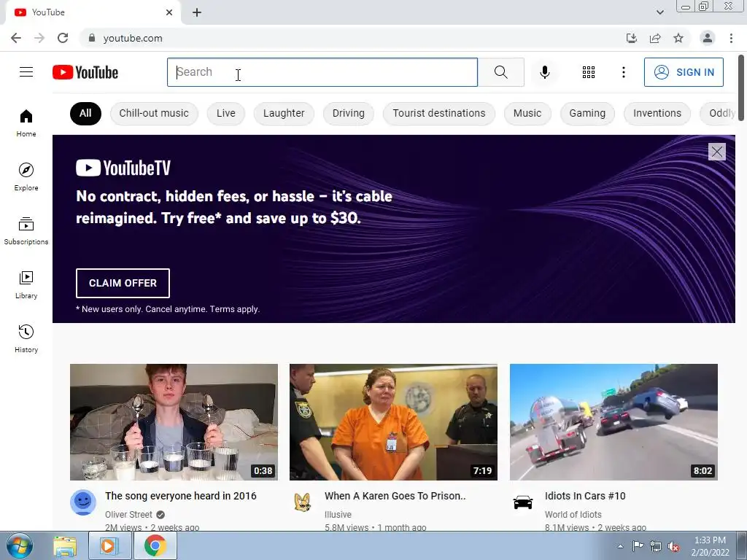Image resolution: width=747 pixels, height=560 pixels.
Task: Open YouTube settings three-dot menu
Action: tap(623, 72)
